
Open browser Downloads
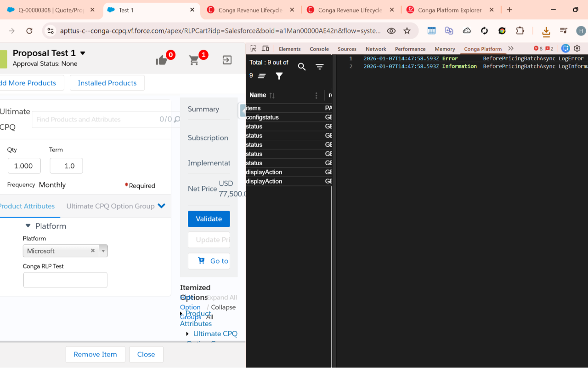coord(545,31)
